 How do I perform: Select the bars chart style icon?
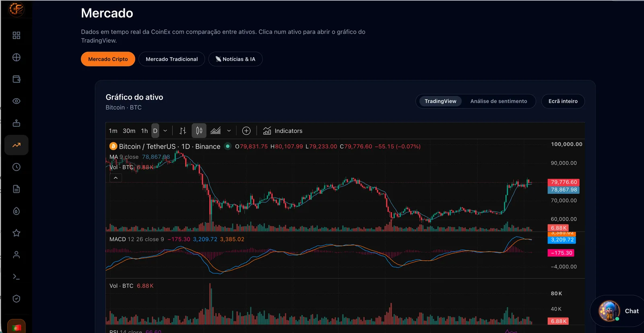(x=183, y=131)
